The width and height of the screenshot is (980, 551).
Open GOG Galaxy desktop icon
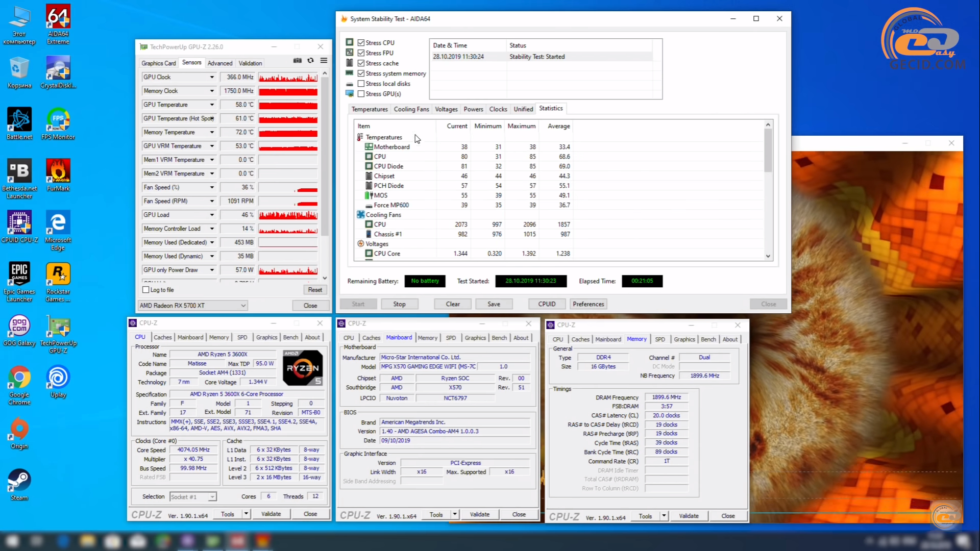click(19, 331)
